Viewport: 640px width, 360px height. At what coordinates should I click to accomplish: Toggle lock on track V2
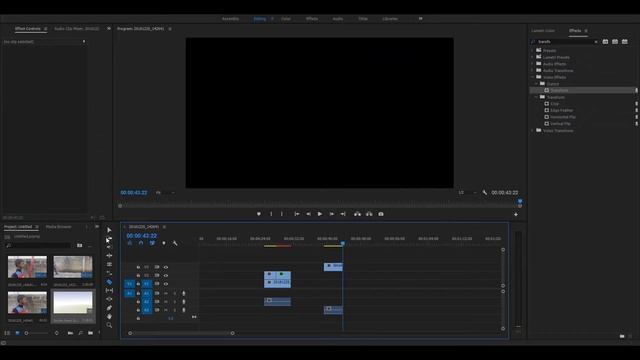tap(138, 276)
